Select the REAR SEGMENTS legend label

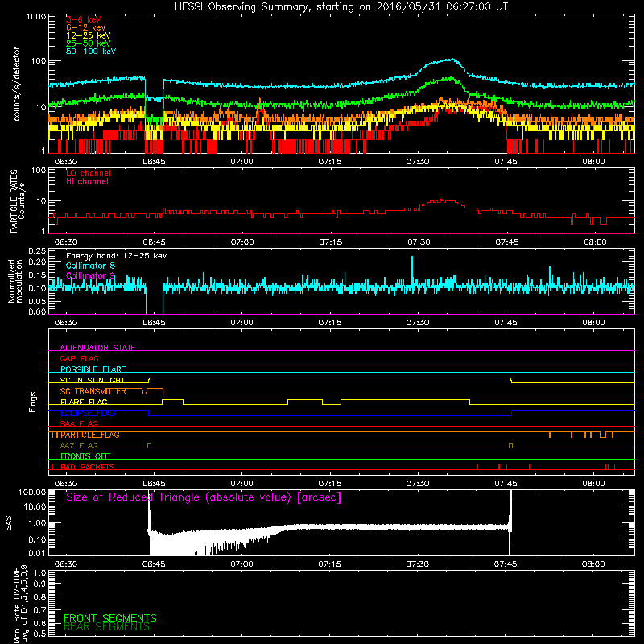tap(106, 627)
